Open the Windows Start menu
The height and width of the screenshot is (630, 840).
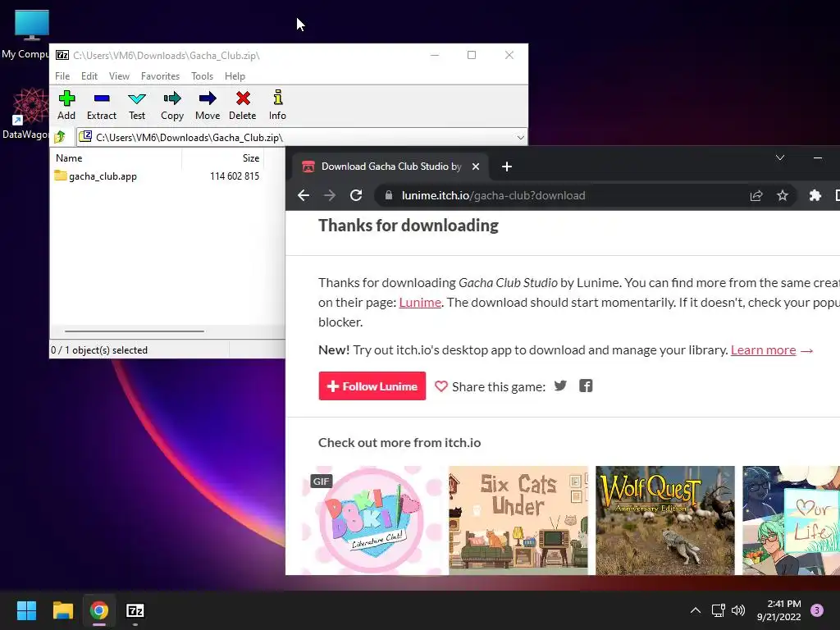(27, 610)
